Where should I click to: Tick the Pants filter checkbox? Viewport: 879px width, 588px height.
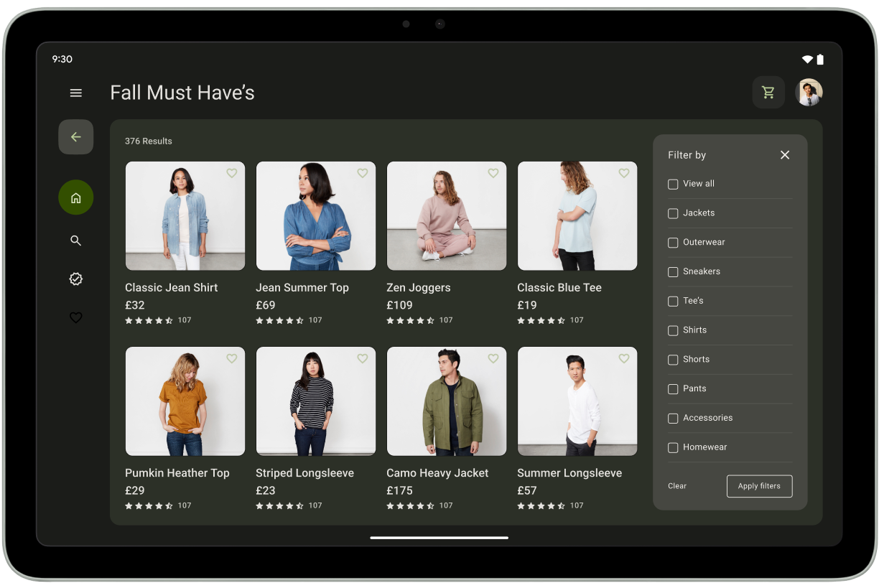(x=673, y=389)
